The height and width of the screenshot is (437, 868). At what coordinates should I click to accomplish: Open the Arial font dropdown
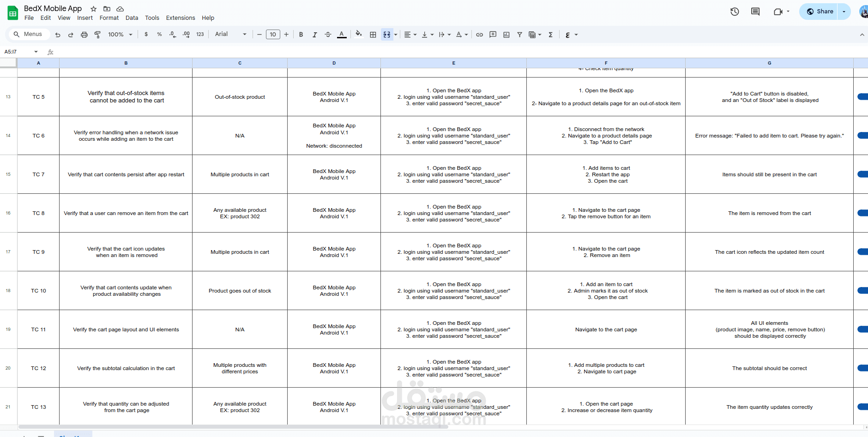click(x=230, y=35)
